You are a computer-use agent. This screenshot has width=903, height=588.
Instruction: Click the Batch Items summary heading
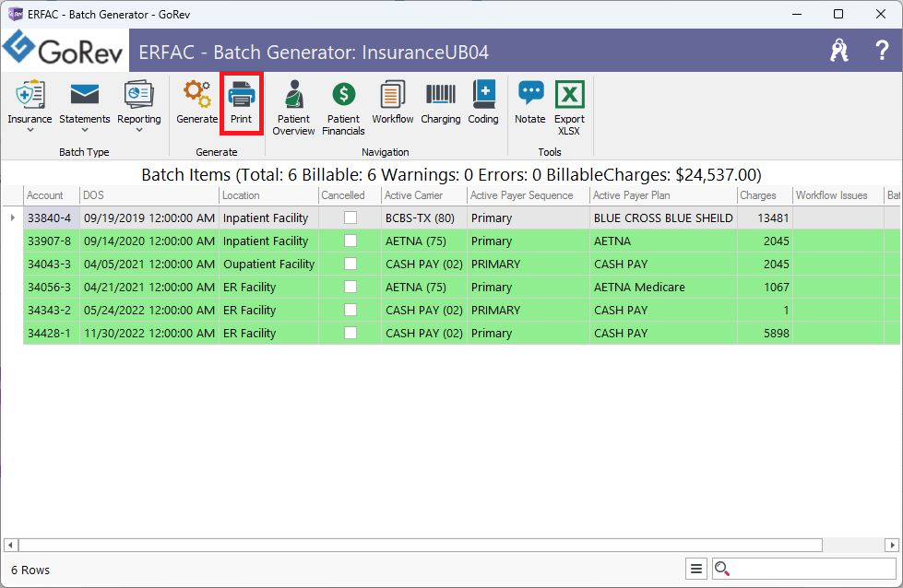click(452, 174)
